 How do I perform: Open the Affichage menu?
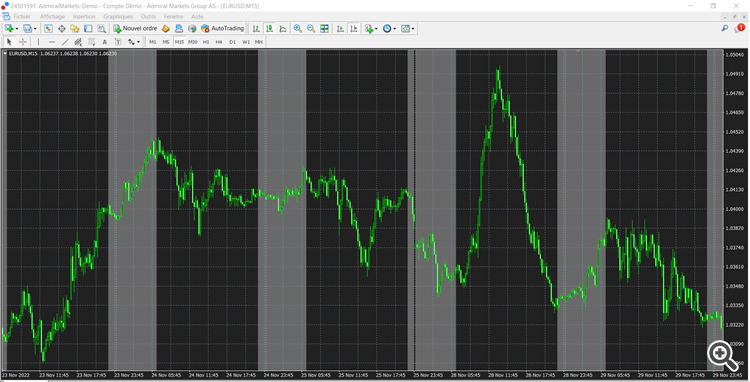(53, 16)
